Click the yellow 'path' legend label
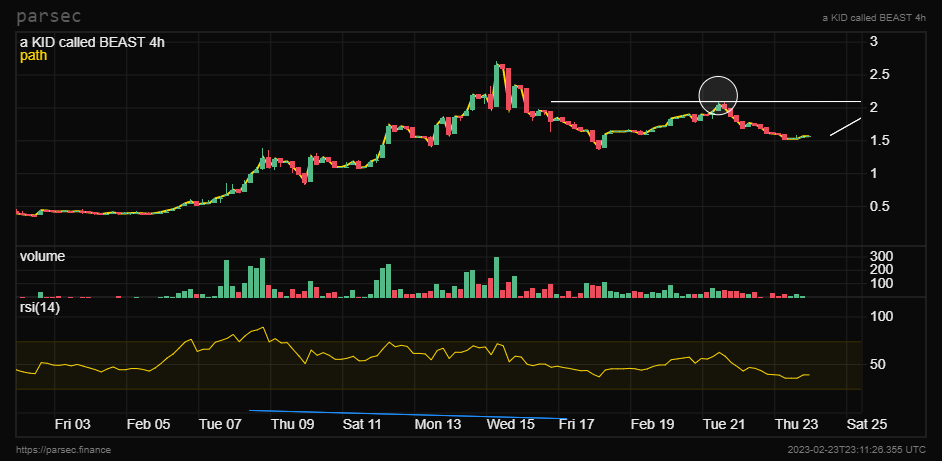 (34, 56)
